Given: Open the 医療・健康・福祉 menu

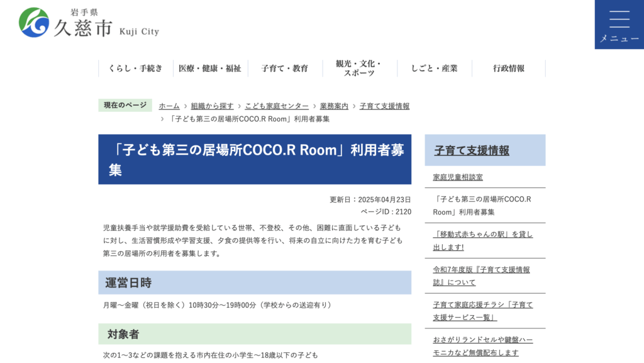Looking at the screenshot, I should tap(211, 68).
